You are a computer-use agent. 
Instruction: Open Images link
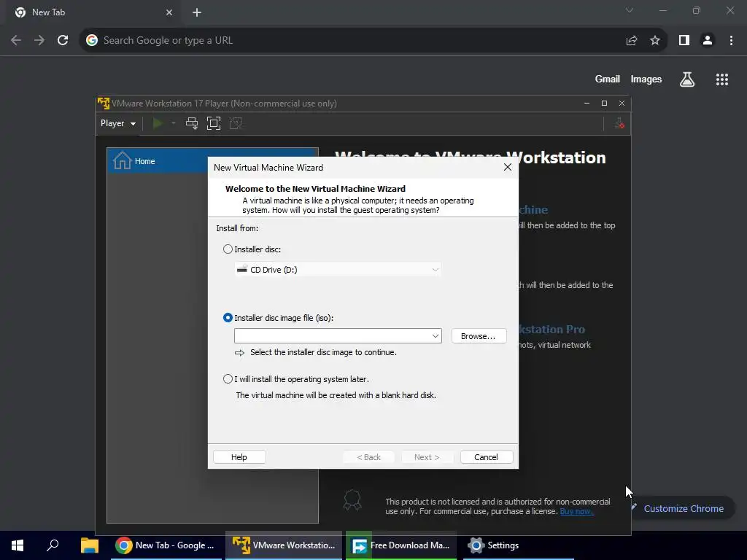646,79
